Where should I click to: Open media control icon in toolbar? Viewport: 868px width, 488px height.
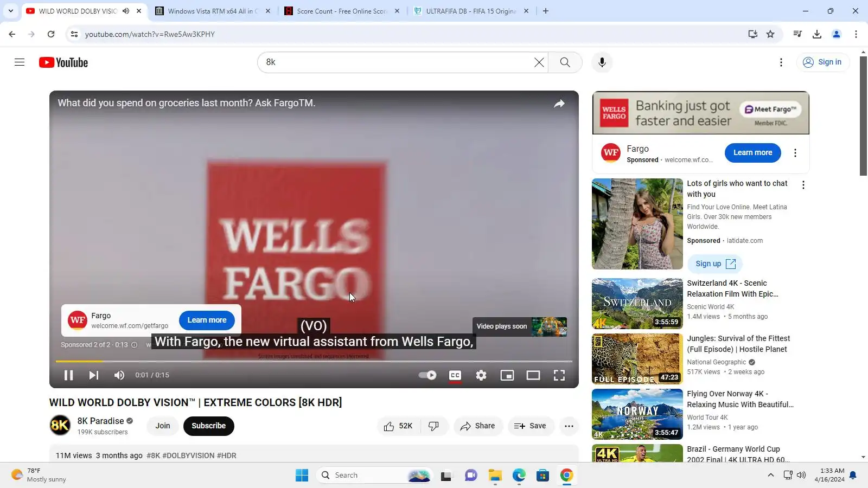(797, 34)
